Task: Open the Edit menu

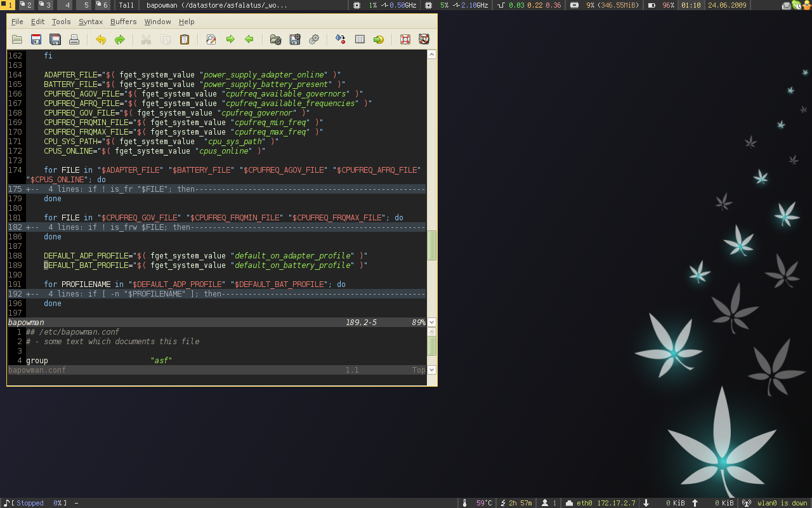Action: pyautogui.click(x=38, y=22)
